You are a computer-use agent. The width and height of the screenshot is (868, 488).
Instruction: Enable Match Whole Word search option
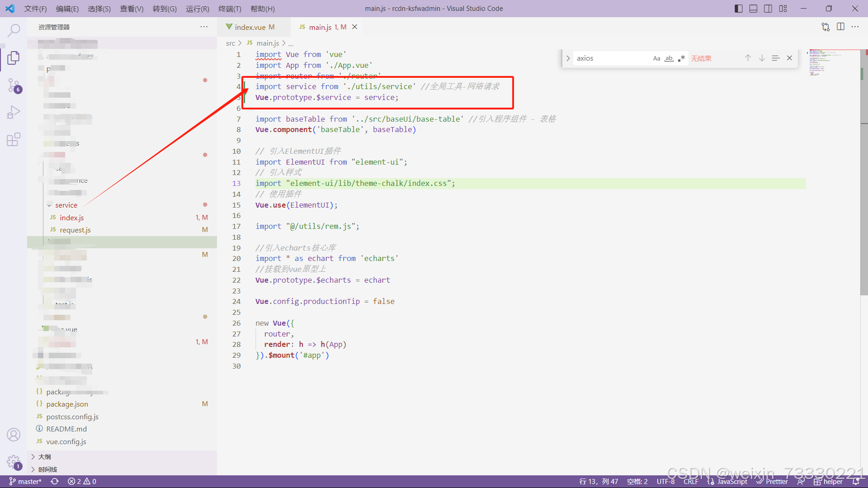(669, 58)
